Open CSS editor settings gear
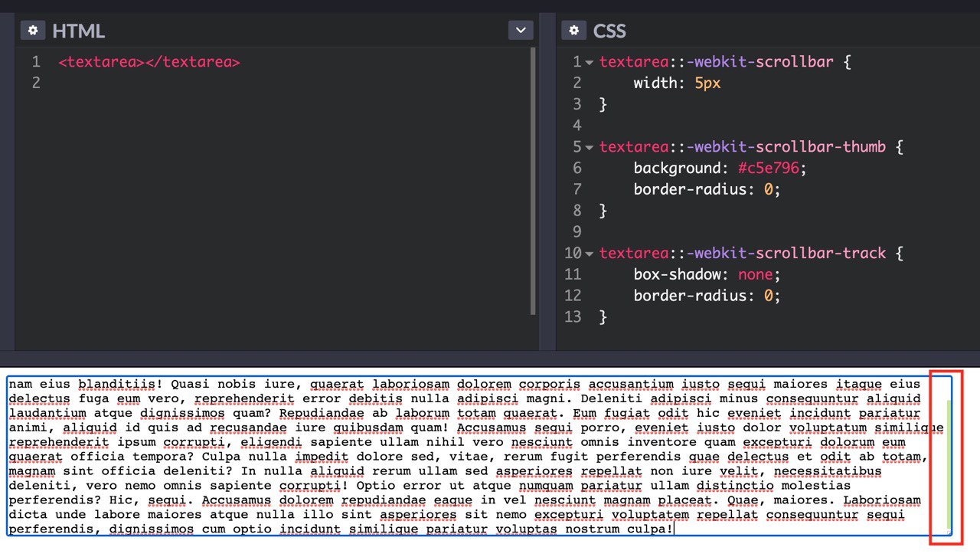 574,31
